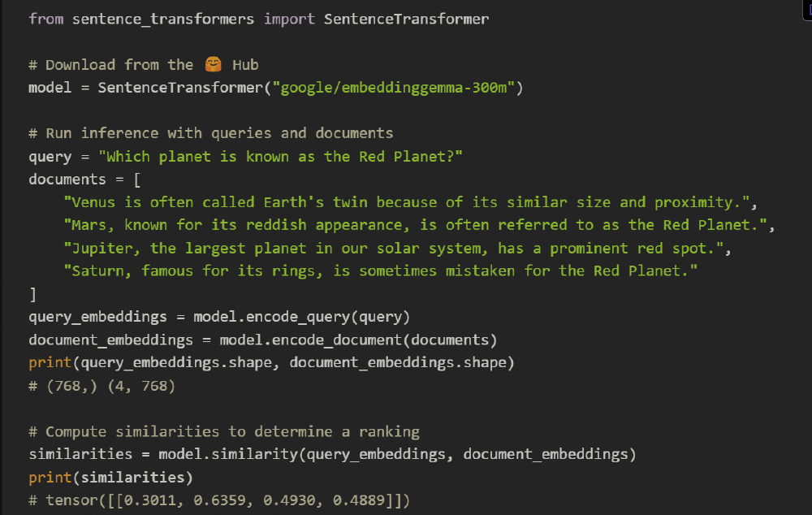812x515 pixels.
Task: Click the "google/embeddinggemma-300m" model name string
Action: pyautogui.click(x=398, y=87)
